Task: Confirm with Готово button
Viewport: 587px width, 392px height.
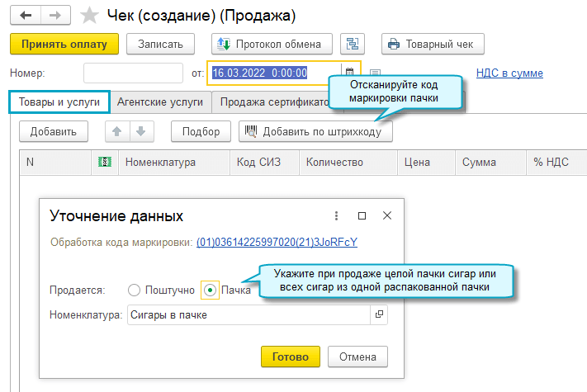Action: coord(291,357)
